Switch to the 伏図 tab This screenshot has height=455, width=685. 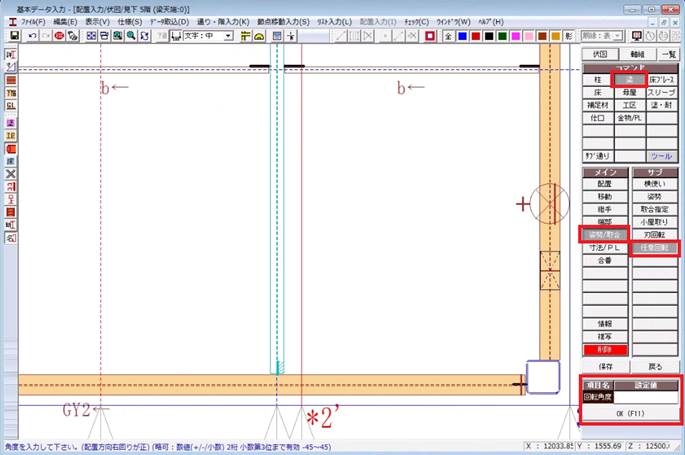point(600,54)
